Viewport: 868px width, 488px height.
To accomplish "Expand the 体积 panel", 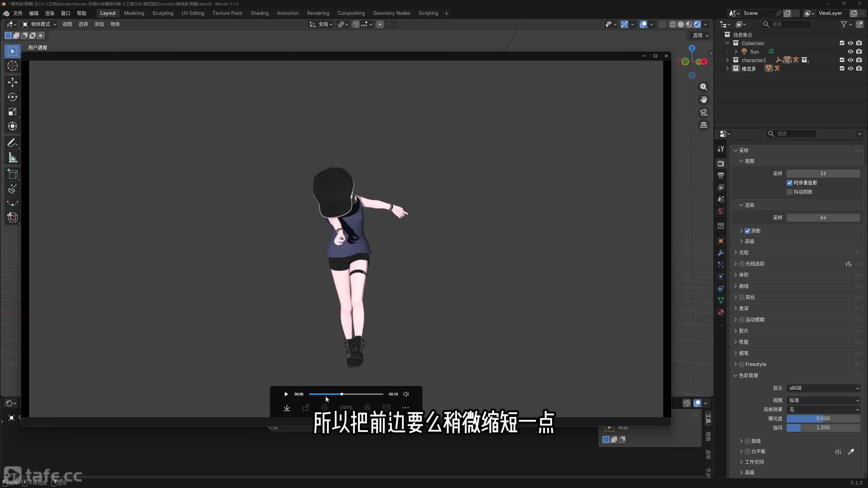I will 796,275.
